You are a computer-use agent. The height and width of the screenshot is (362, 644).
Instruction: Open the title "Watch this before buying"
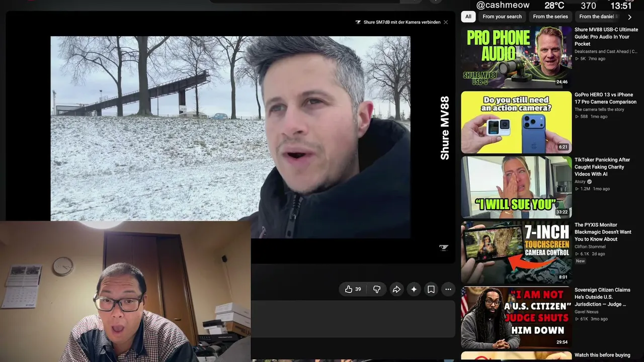602,355
